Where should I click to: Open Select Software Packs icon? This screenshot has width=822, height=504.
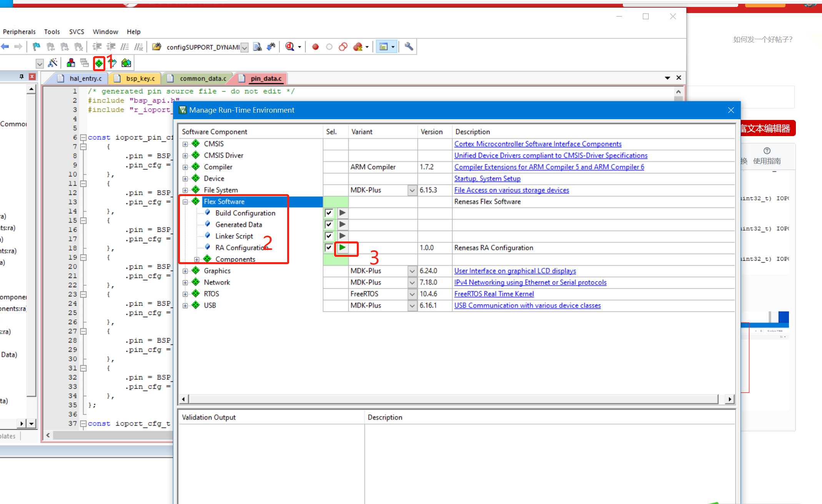[112, 63]
